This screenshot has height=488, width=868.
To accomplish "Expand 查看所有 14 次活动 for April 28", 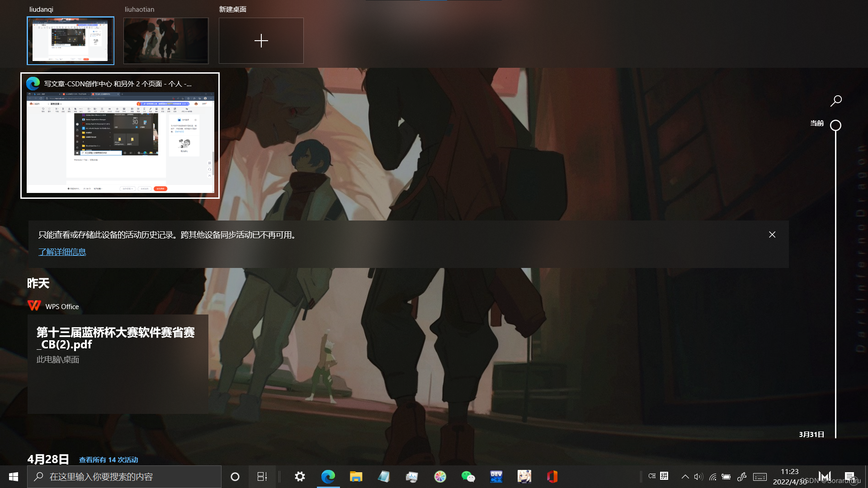I will pyautogui.click(x=108, y=460).
